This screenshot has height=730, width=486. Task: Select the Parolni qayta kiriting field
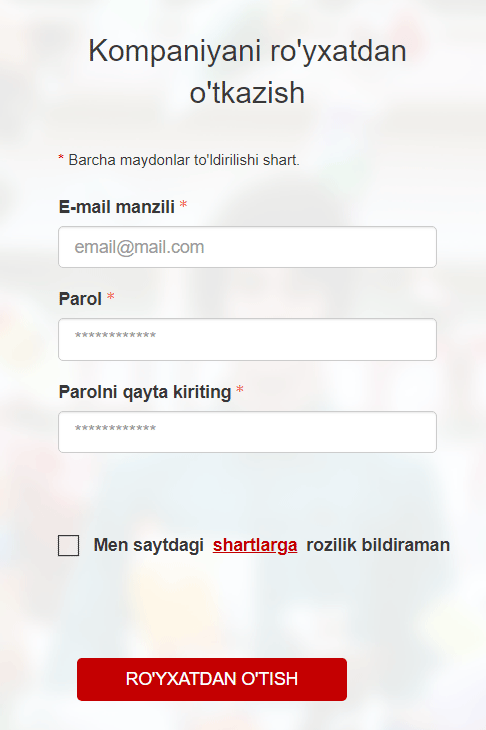tap(247, 432)
